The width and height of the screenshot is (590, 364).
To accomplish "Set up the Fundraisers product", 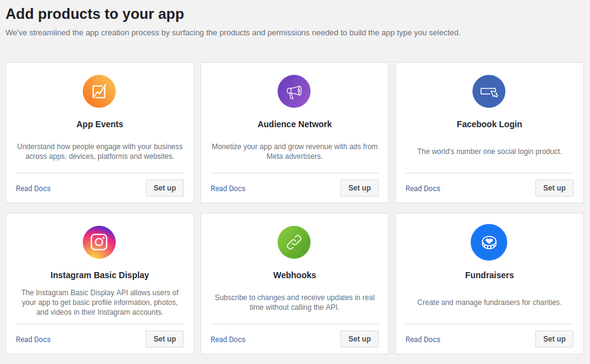I will [x=554, y=339].
